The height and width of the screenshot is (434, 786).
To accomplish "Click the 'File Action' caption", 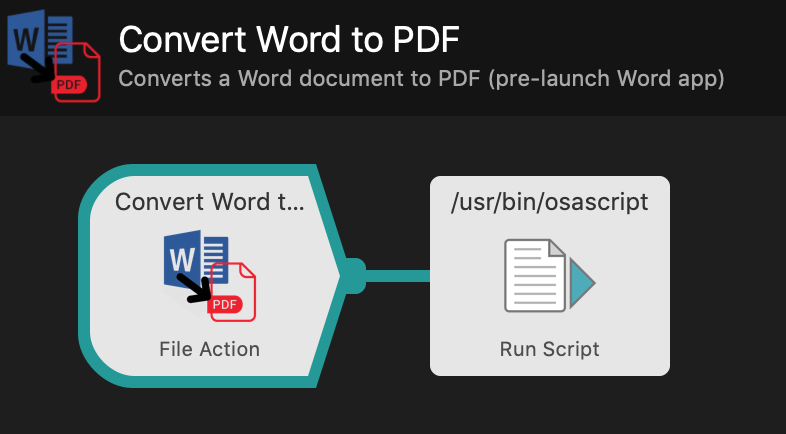I will click(210, 349).
